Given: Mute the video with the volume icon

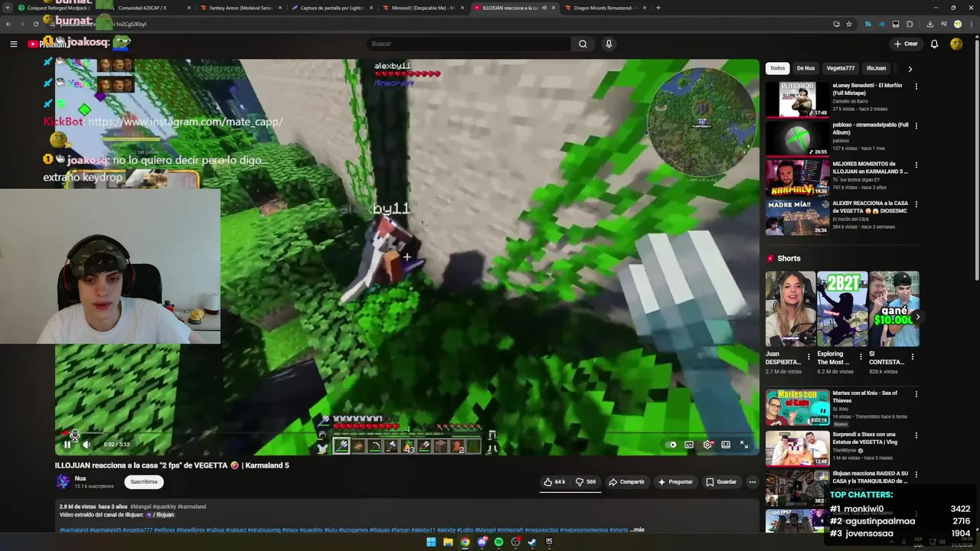Looking at the screenshot, I should pyautogui.click(x=87, y=445).
